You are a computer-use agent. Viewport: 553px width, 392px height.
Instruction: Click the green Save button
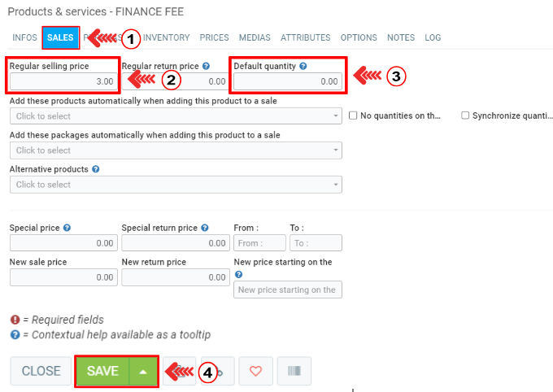102,371
